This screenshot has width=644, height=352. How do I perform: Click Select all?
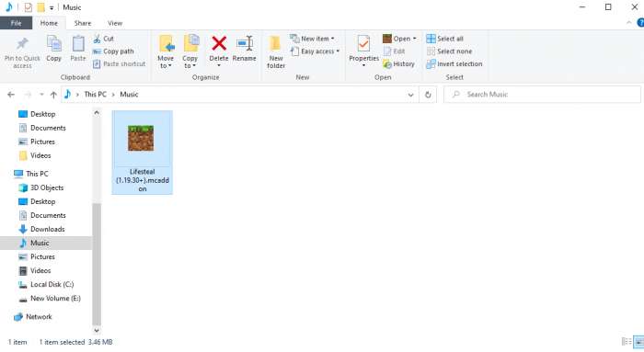(444, 39)
